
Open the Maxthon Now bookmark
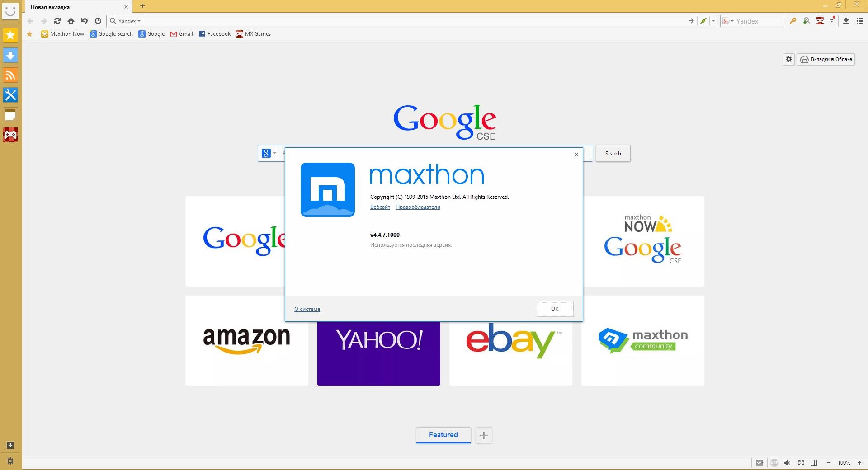pos(62,34)
